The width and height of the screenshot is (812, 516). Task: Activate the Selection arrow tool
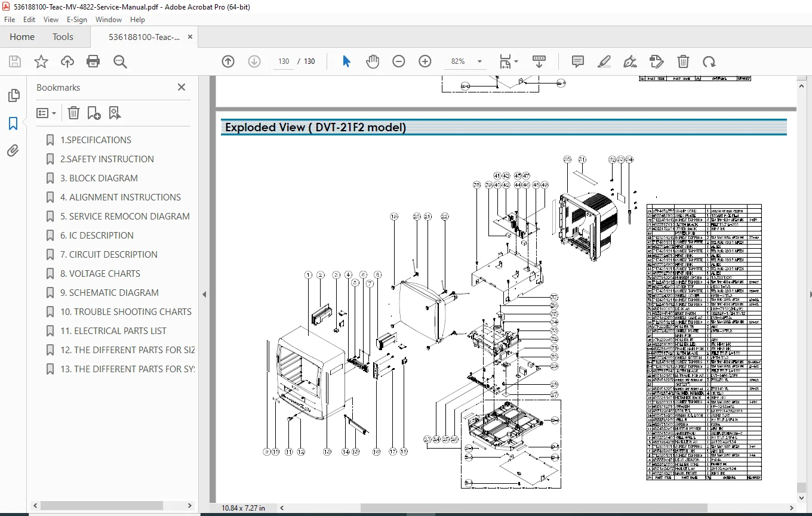pyautogui.click(x=346, y=61)
